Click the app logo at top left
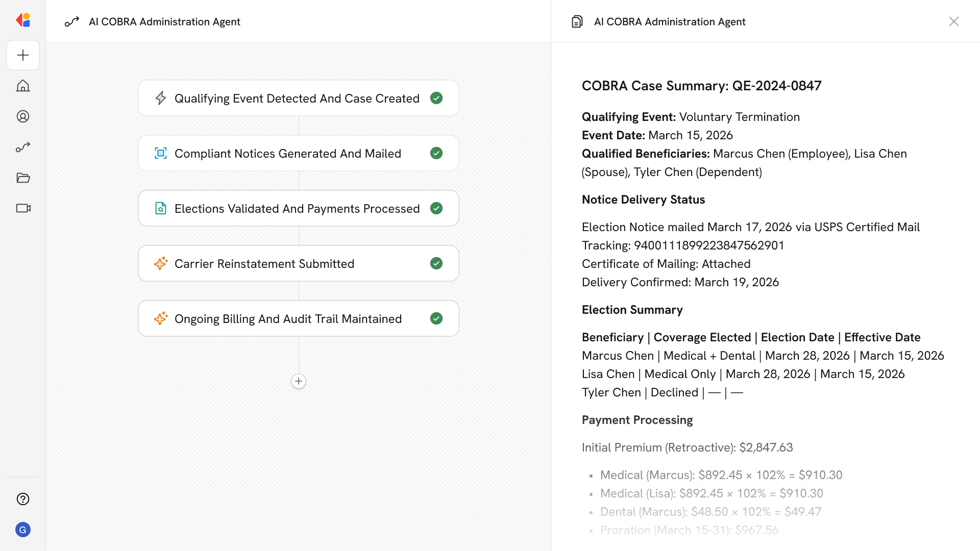The width and height of the screenshot is (980, 551). coord(23,20)
